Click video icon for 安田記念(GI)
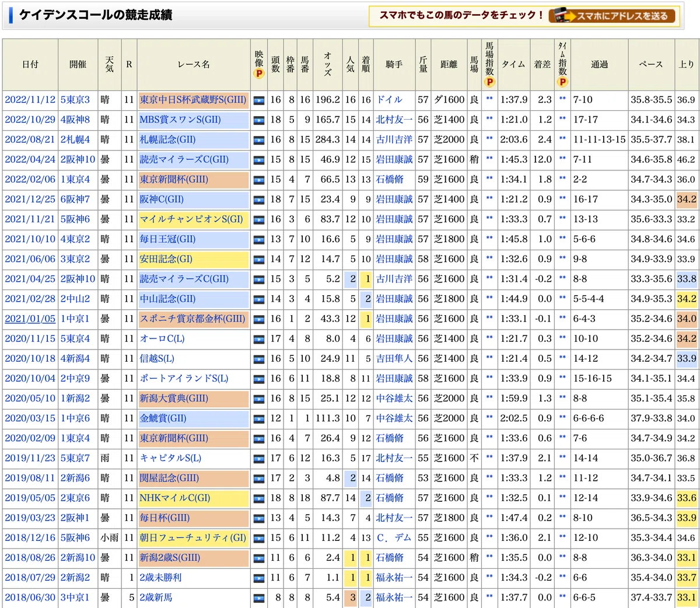This screenshot has width=700, height=608. coord(259,260)
